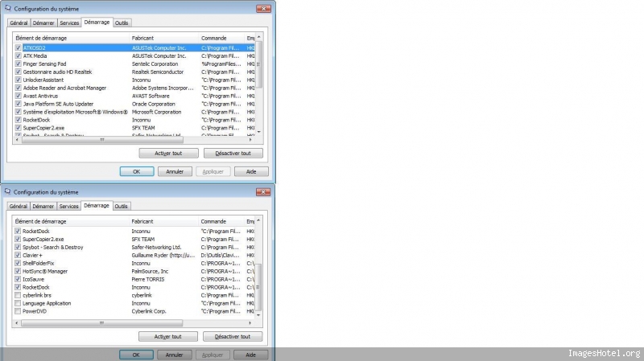
Task: Click system configuration icon in upper window title bar
Action: click(x=8, y=8)
